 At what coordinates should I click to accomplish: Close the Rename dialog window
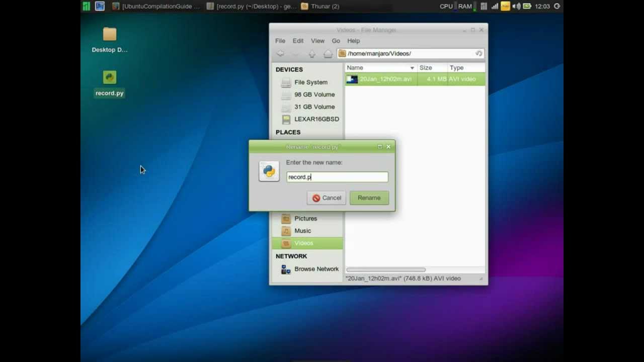(388, 147)
